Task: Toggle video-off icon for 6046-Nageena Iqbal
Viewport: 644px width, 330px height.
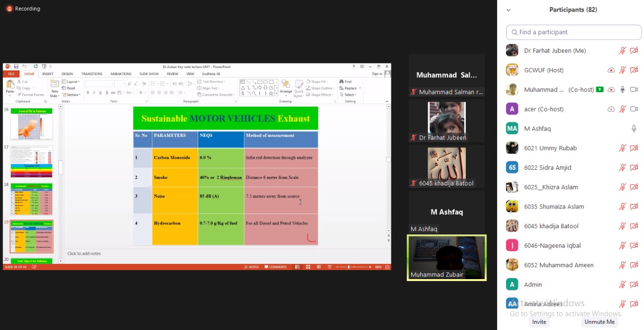Action: pyautogui.click(x=634, y=245)
